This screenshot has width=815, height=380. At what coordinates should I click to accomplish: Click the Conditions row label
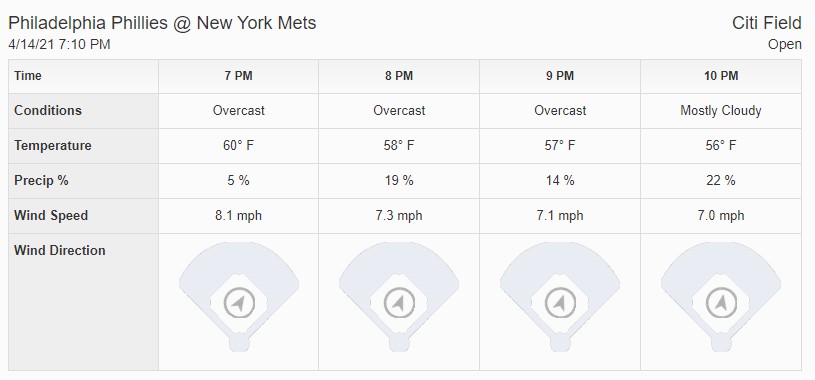[x=48, y=111]
